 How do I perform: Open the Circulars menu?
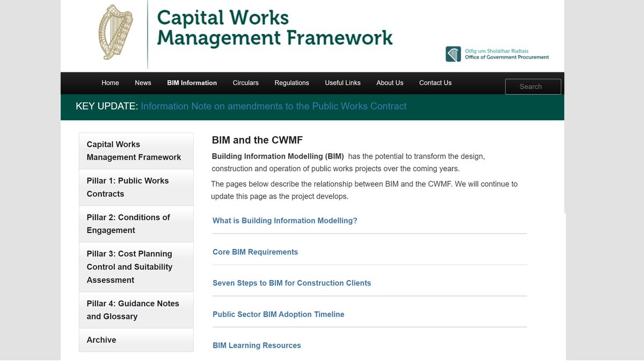[x=246, y=83]
